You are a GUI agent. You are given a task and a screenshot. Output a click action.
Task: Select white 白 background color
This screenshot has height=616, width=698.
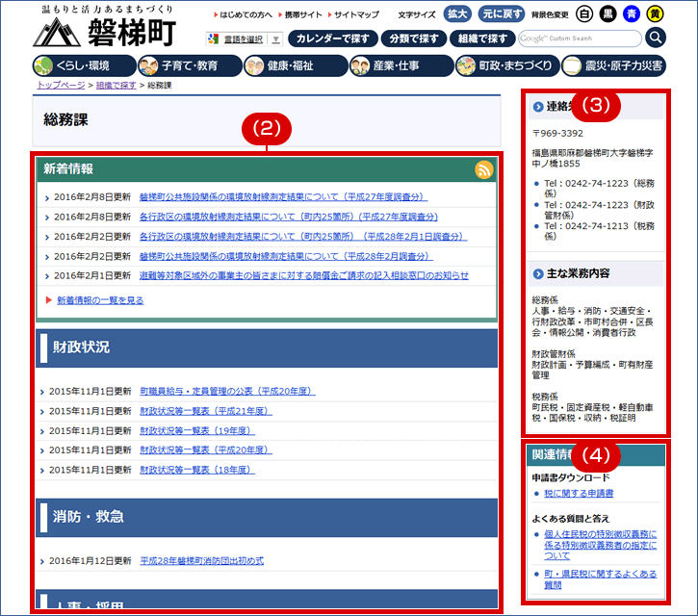point(584,14)
